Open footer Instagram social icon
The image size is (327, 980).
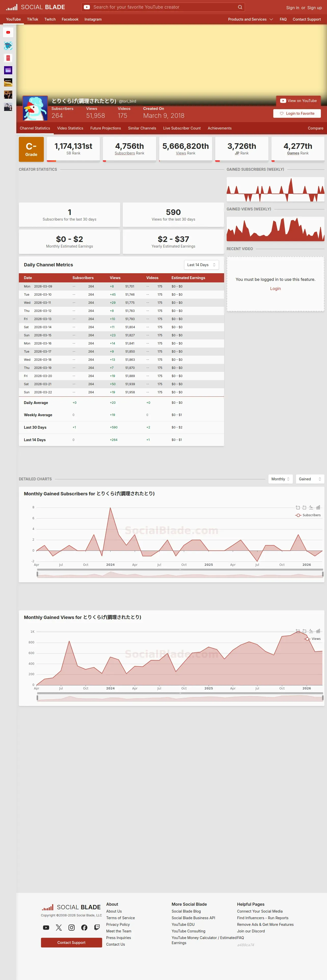(x=72, y=928)
